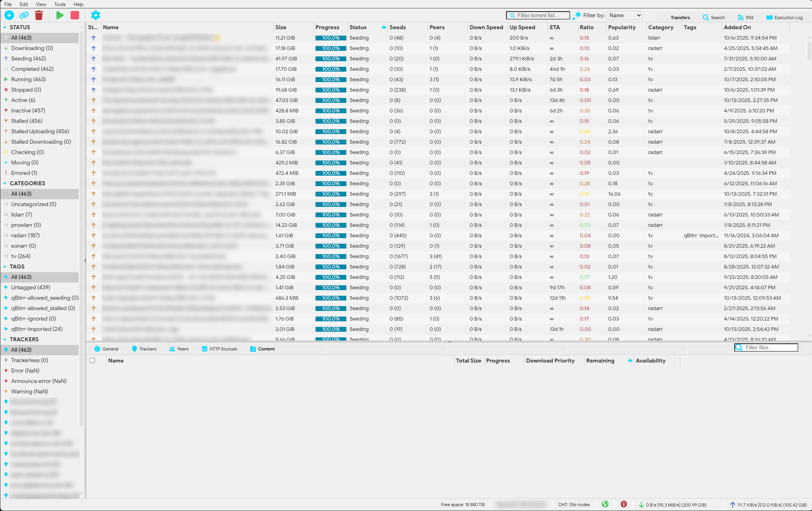Switch to the Peers tab
This screenshot has width=812, height=511.
(179, 349)
